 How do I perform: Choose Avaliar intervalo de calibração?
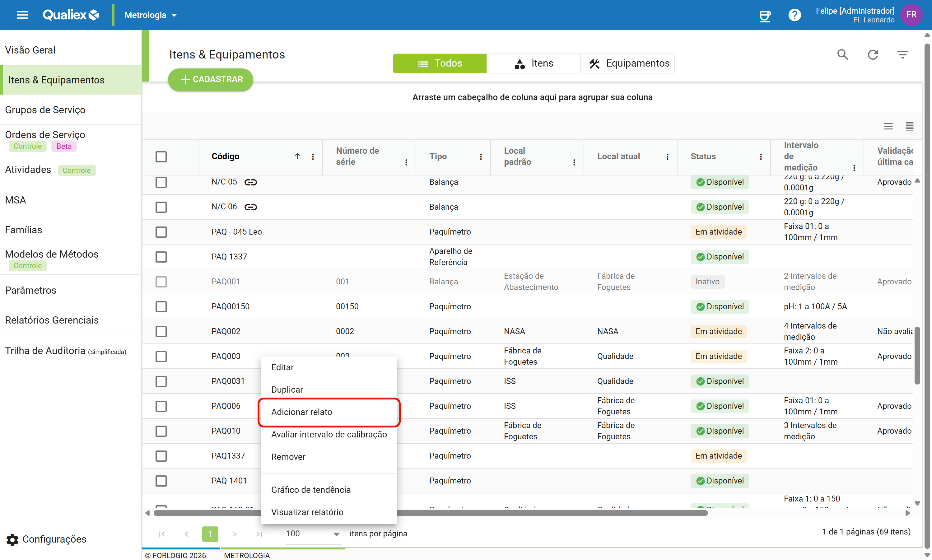click(x=329, y=435)
